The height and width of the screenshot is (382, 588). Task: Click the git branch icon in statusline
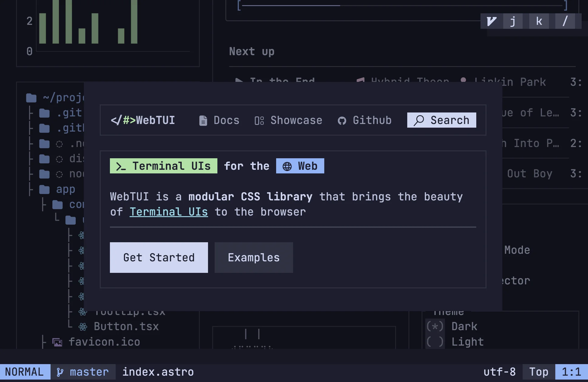coord(60,372)
